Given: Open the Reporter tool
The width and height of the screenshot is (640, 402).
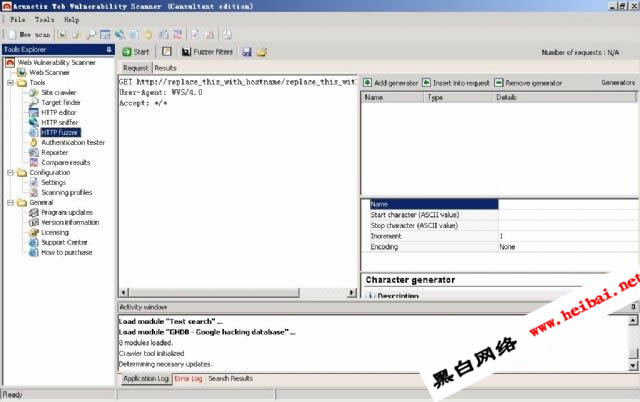Looking at the screenshot, I should tap(55, 152).
